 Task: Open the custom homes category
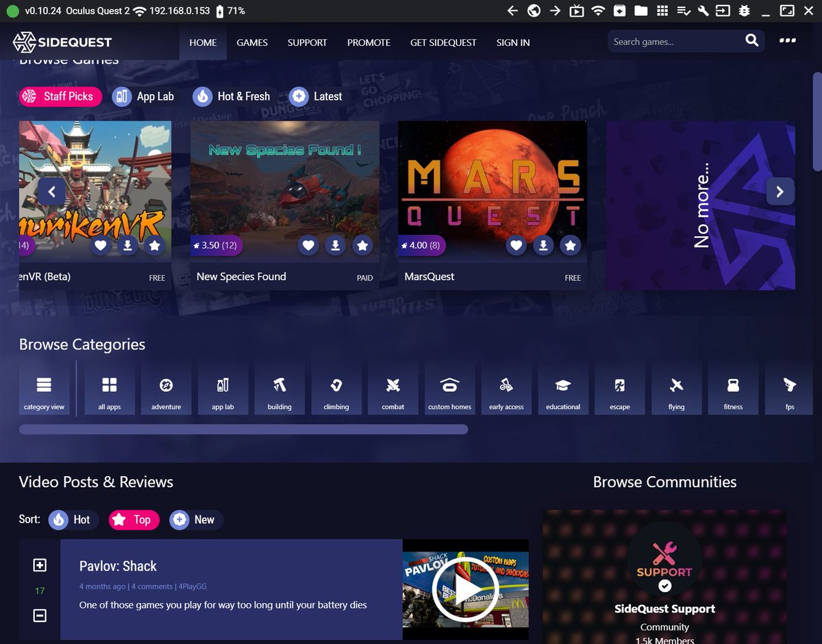tap(449, 388)
